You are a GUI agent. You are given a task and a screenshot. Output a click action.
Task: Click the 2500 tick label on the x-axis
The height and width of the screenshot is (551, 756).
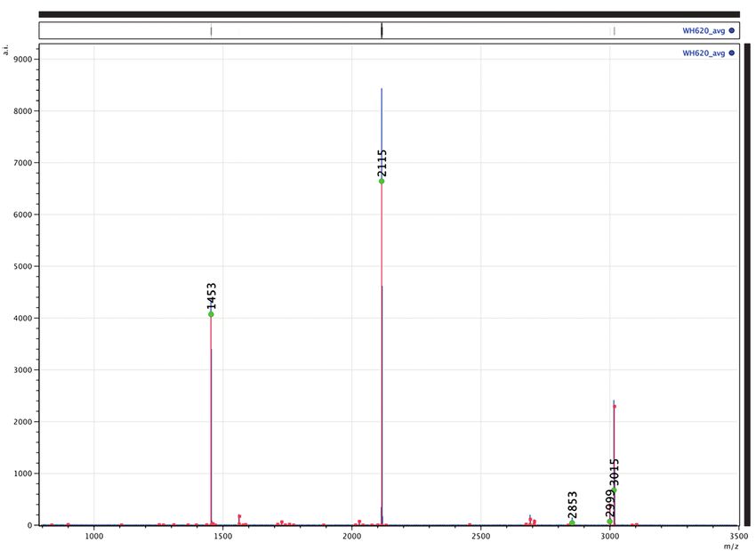[x=480, y=536]
